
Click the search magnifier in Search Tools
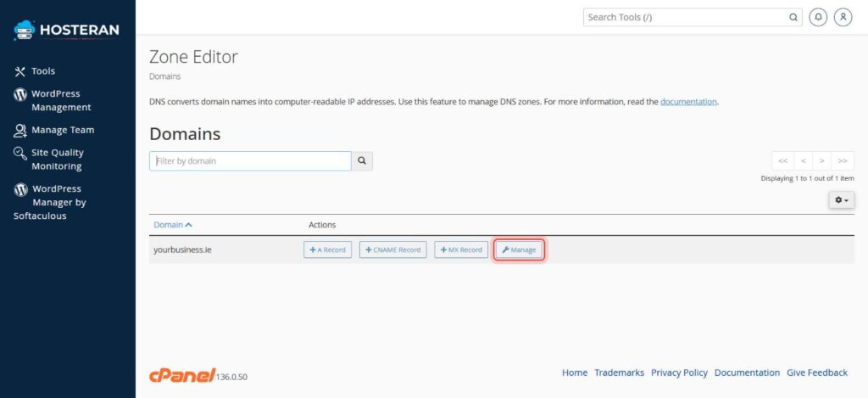[793, 17]
